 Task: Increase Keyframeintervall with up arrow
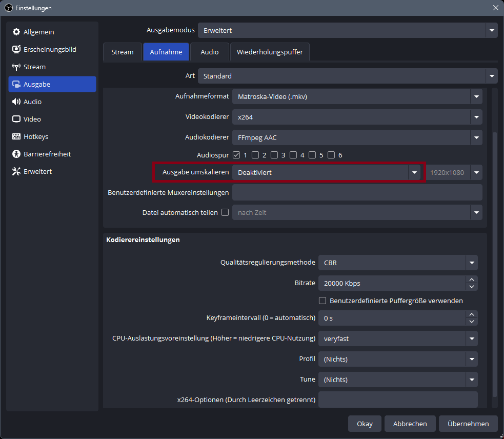pos(472,314)
